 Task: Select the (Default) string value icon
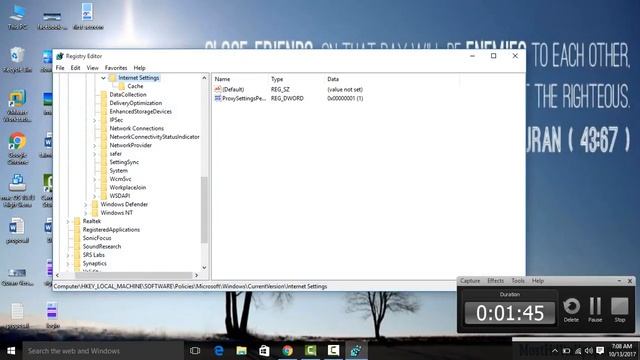218,89
